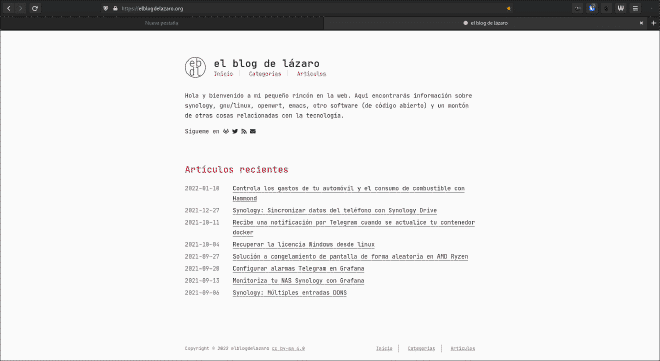Reload the page with the refresh button
The width and height of the screenshot is (660, 361).
click(x=35, y=8)
